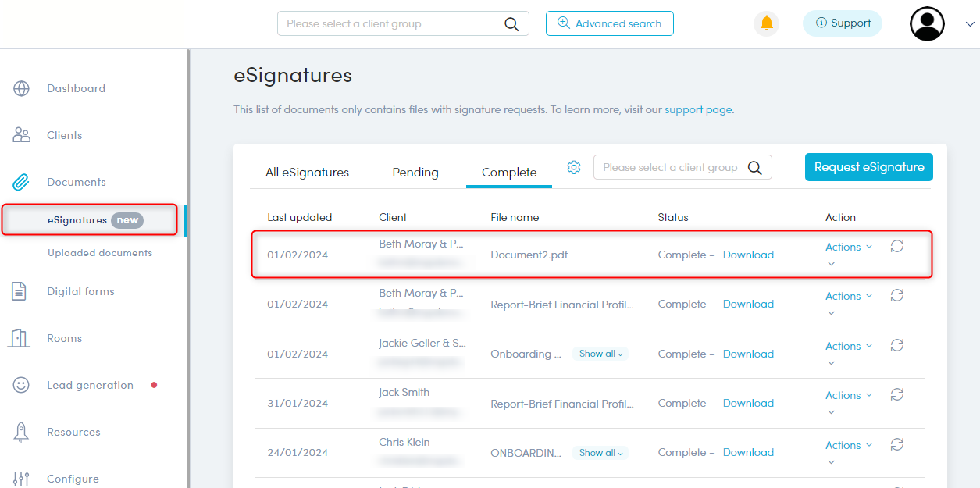Click the Lead generation smiley icon

pyautogui.click(x=21, y=385)
